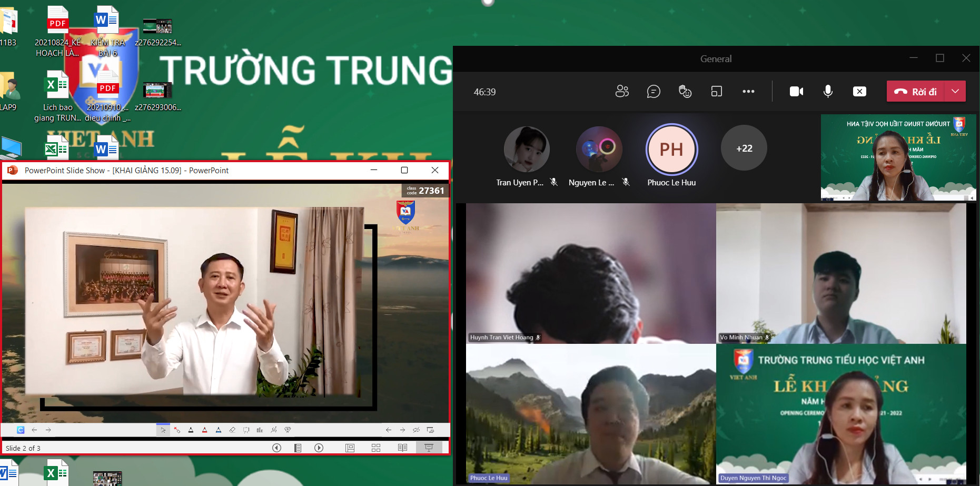Select Tran Uyen P participant avatar
Viewport: 980px width, 486px height.
coord(526,149)
